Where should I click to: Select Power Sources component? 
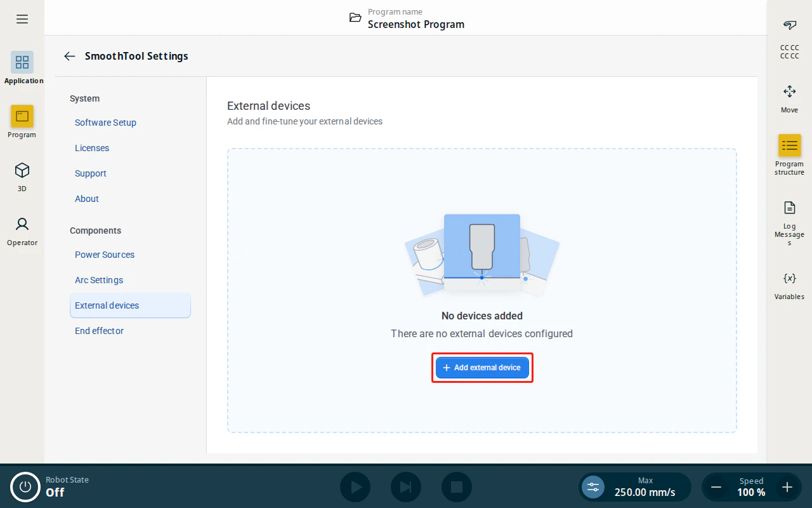(105, 255)
